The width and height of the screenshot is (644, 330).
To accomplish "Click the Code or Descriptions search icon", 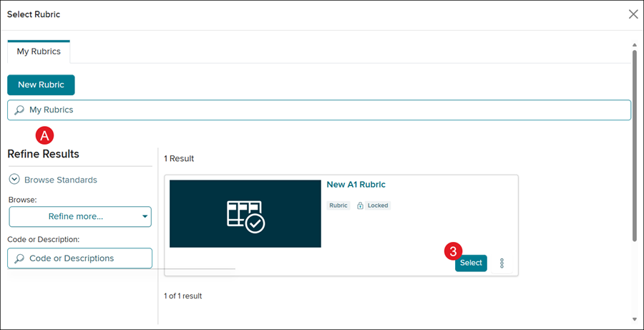I will pyautogui.click(x=19, y=258).
